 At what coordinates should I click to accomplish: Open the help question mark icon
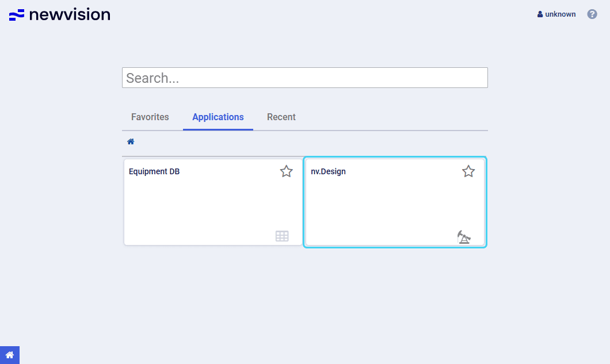(x=592, y=14)
